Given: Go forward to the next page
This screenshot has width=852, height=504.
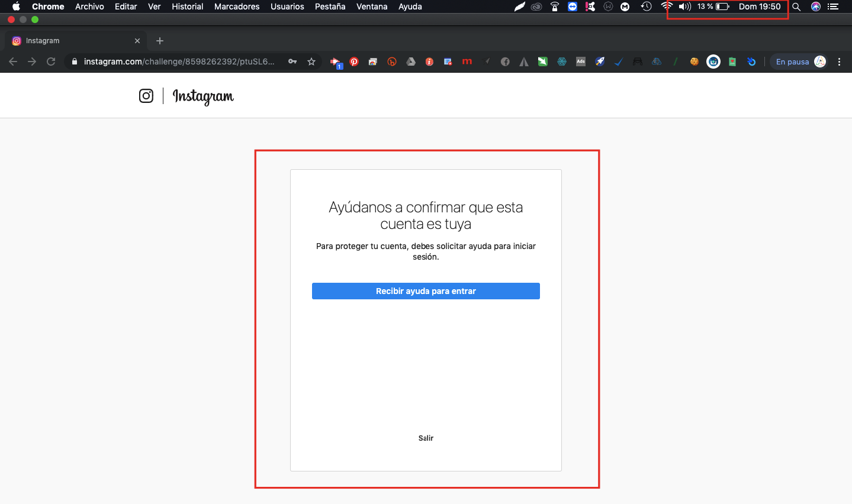Looking at the screenshot, I should coord(32,62).
